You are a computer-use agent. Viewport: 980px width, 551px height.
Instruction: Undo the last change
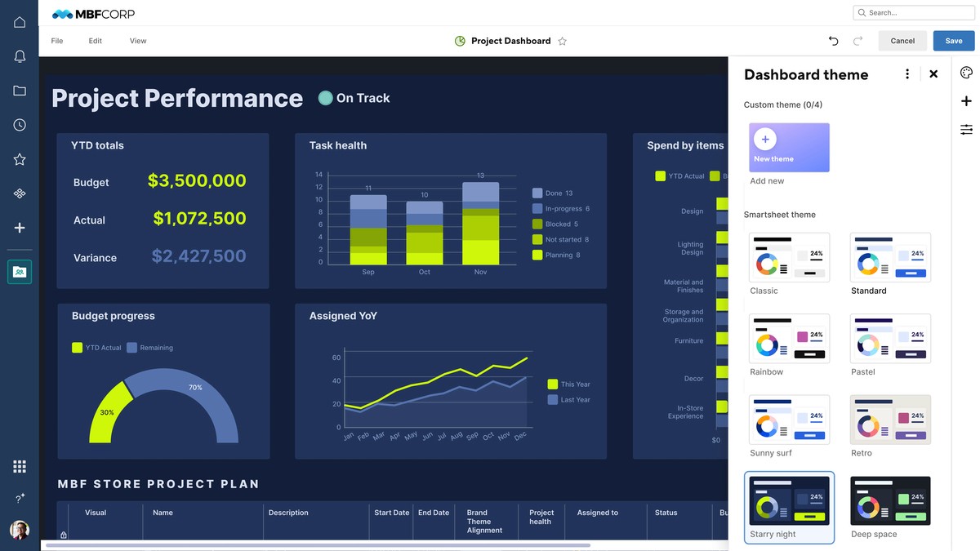(833, 41)
